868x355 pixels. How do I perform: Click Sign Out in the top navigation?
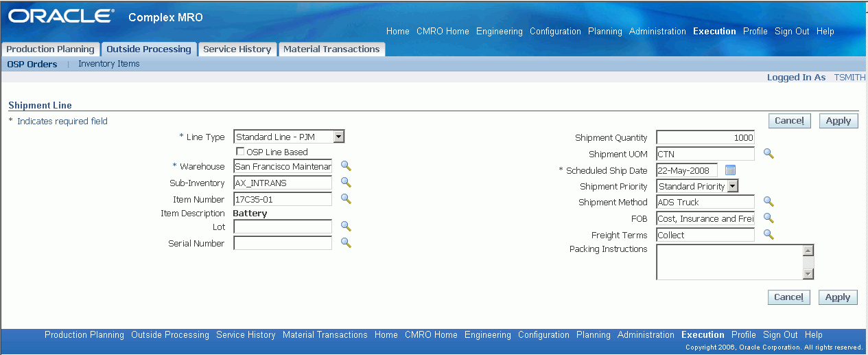pyautogui.click(x=792, y=31)
